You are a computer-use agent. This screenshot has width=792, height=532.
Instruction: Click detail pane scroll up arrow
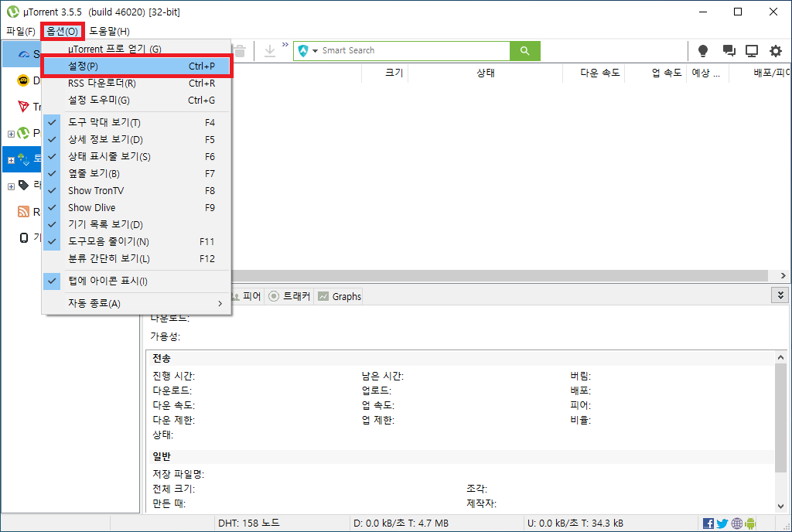click(781, 357)
